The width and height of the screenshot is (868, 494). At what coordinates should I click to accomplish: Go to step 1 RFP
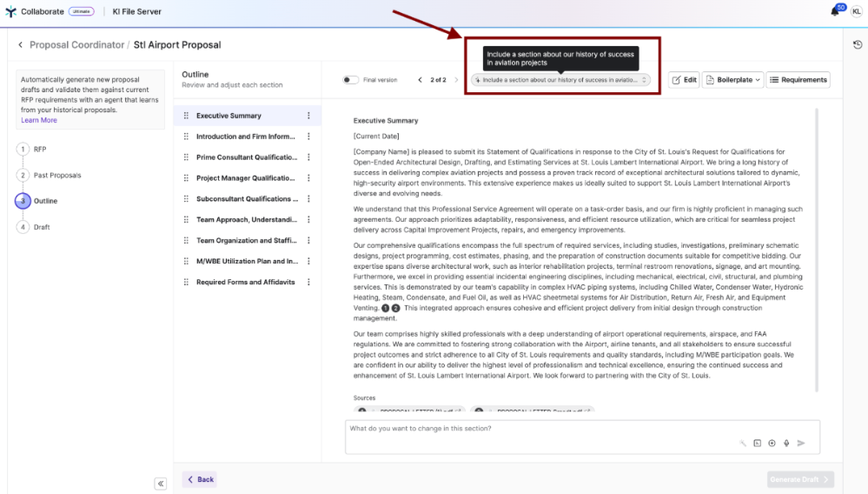coord(32,149)
